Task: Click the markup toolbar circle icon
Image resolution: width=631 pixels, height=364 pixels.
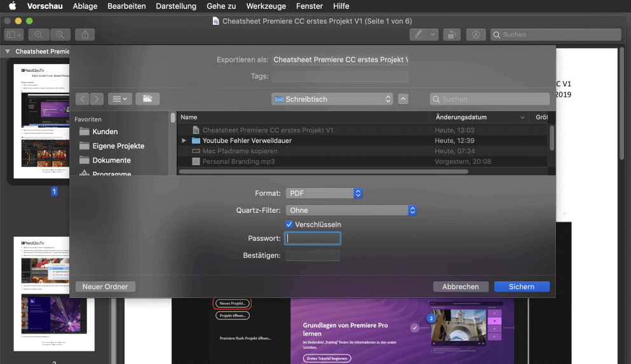Action: (476, 35)
